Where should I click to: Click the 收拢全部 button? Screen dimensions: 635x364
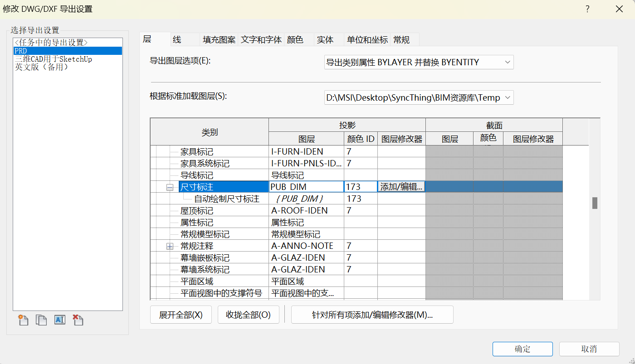pyautogui.click(x=248, y=315)
